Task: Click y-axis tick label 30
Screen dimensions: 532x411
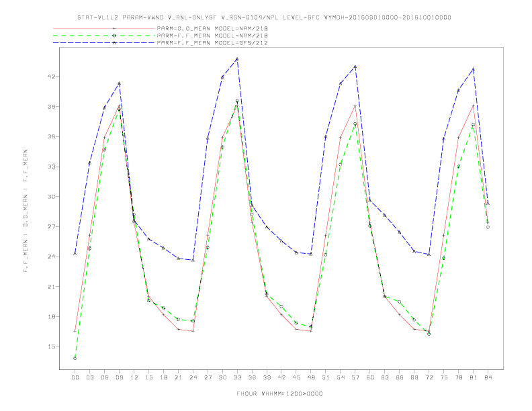Action: click(x=51, y=197)
